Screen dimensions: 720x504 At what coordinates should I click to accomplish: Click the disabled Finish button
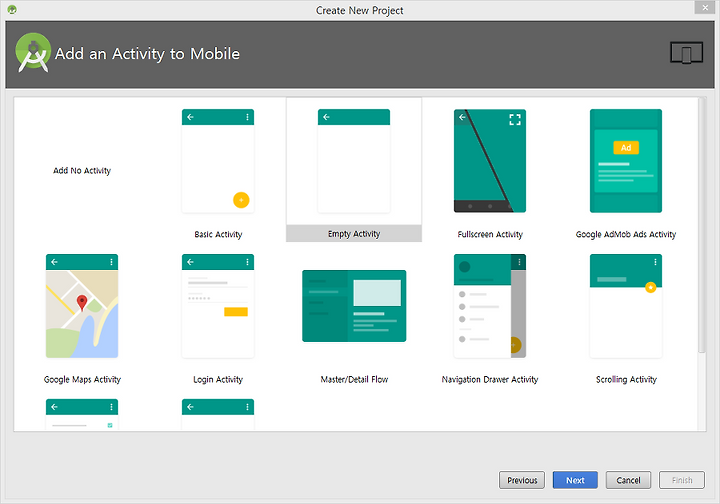point(682,480)
